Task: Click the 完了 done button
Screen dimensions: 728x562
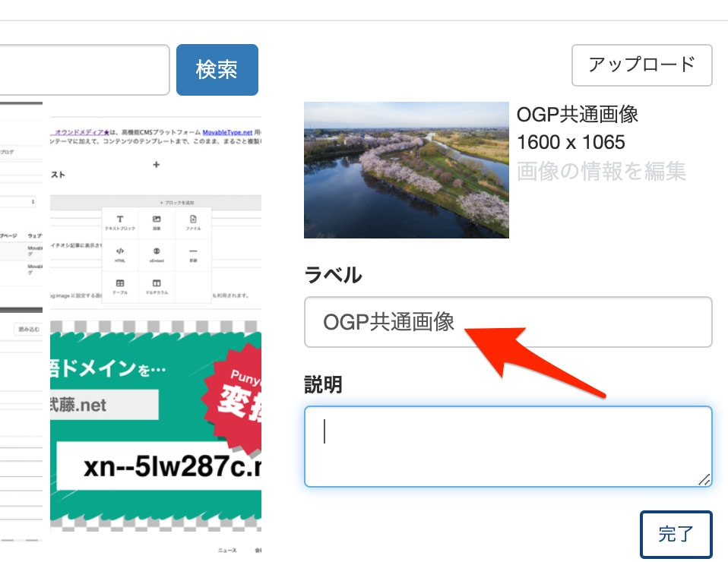Action: (x=676, y=534)
